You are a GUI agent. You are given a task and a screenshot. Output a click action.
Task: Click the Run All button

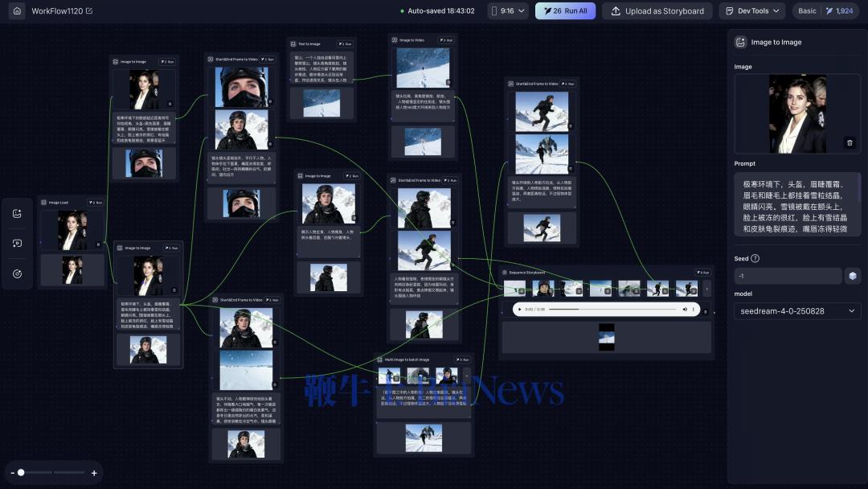point(565,11)
